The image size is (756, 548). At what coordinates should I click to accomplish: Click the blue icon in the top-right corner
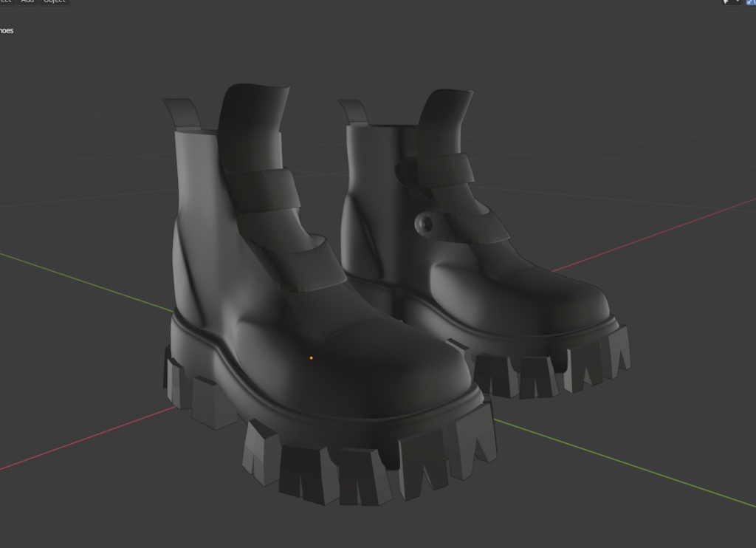coord(750,3)
